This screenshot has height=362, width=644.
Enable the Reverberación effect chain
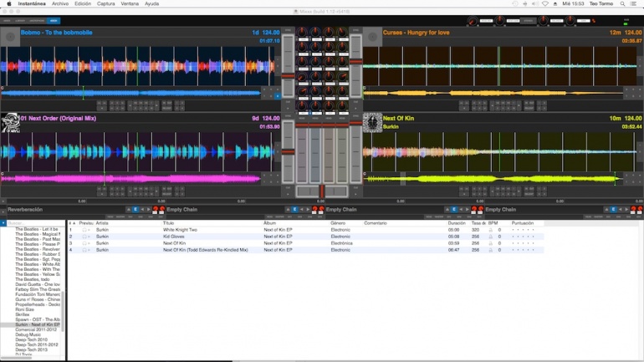pyautogui.click(x=135, y=209)
